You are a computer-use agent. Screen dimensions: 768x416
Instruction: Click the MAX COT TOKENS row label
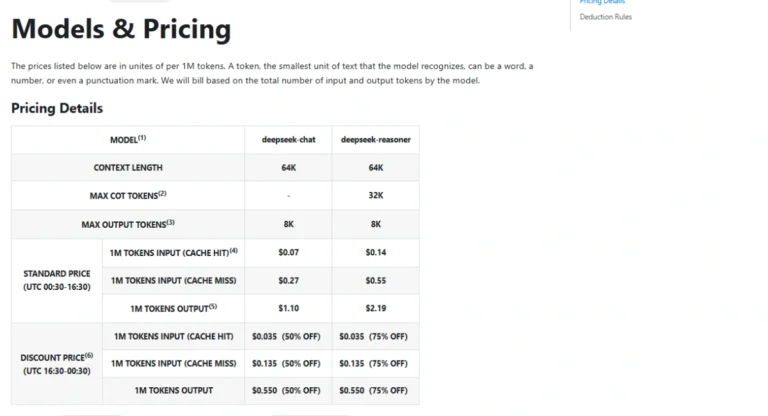coord(128,196)
